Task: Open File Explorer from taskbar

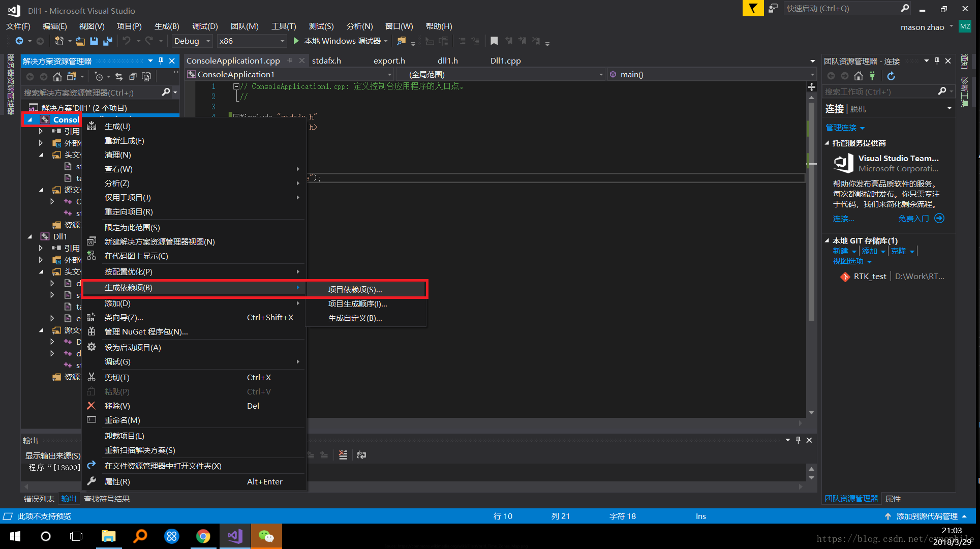Action: click(x=109, y=536)
